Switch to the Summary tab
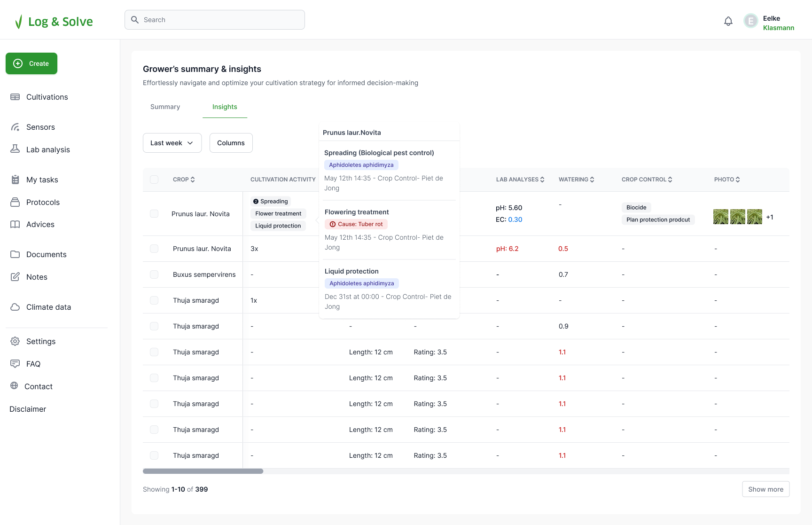This screenshot has width=812, height=525. pos(165,107)
